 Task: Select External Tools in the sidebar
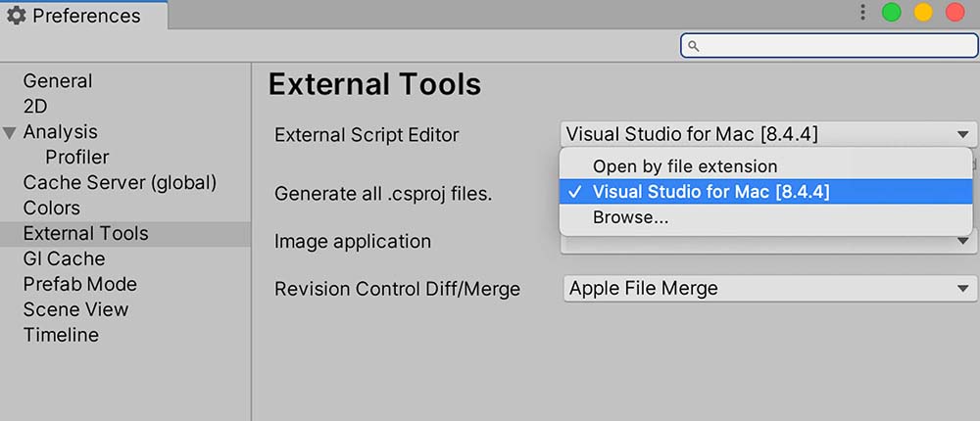click(86, 234)
